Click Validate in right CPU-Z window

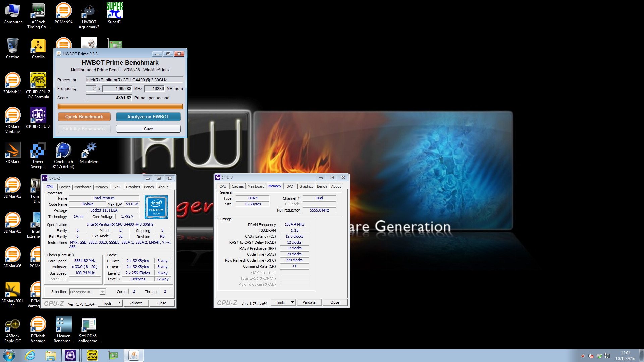pos(309,302)
